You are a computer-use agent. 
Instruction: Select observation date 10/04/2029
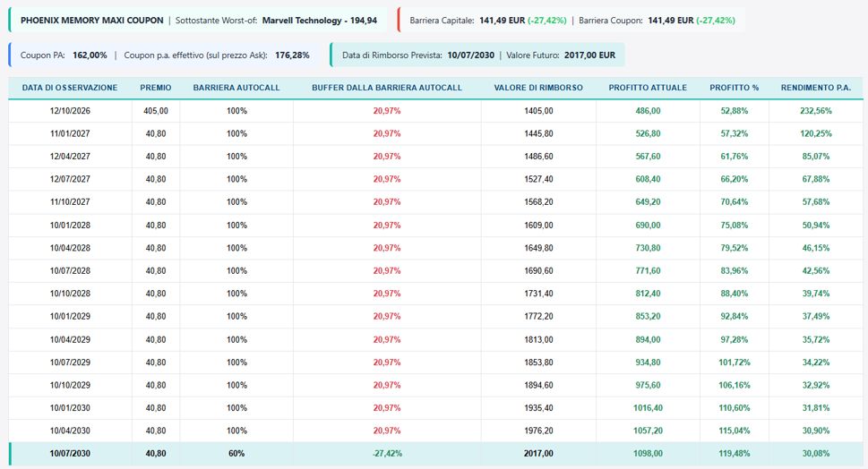coord(70,339)
